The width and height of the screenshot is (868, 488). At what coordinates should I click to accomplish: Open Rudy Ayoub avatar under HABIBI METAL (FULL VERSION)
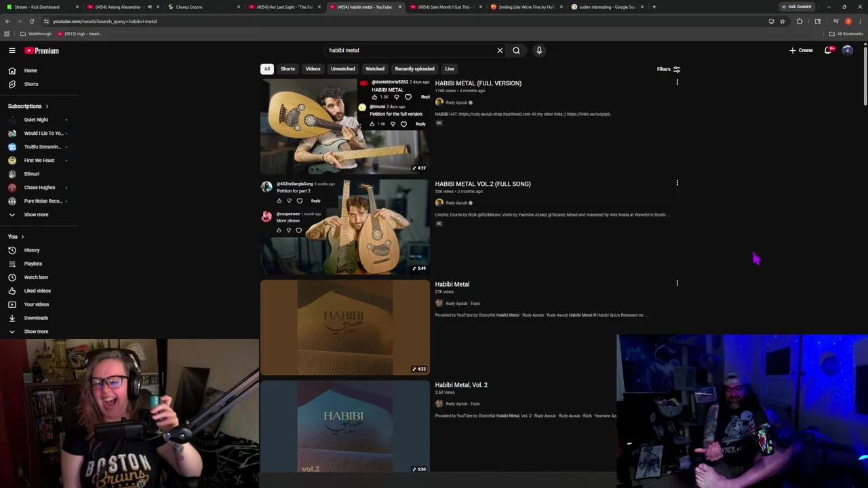pyautogui.click(x=439, y=102)
